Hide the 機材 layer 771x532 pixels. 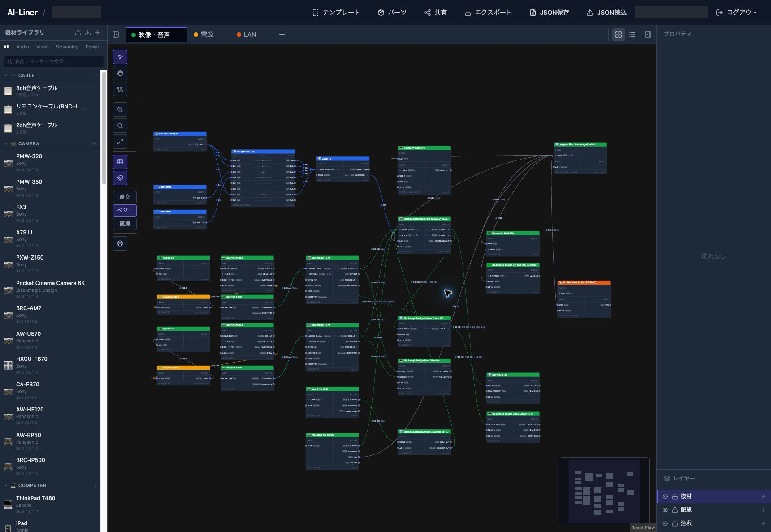tap(665, 497)
